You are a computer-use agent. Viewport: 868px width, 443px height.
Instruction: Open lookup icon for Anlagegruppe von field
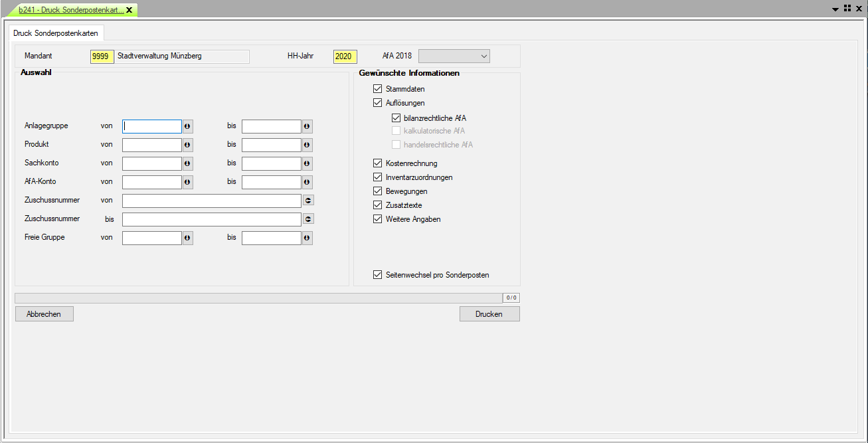(x=187, y=127)
